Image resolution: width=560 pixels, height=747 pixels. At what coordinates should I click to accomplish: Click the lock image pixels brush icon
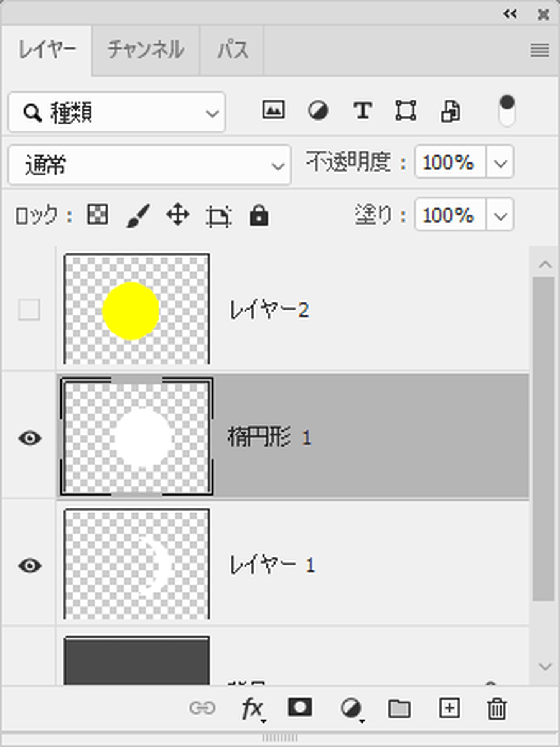138,216
